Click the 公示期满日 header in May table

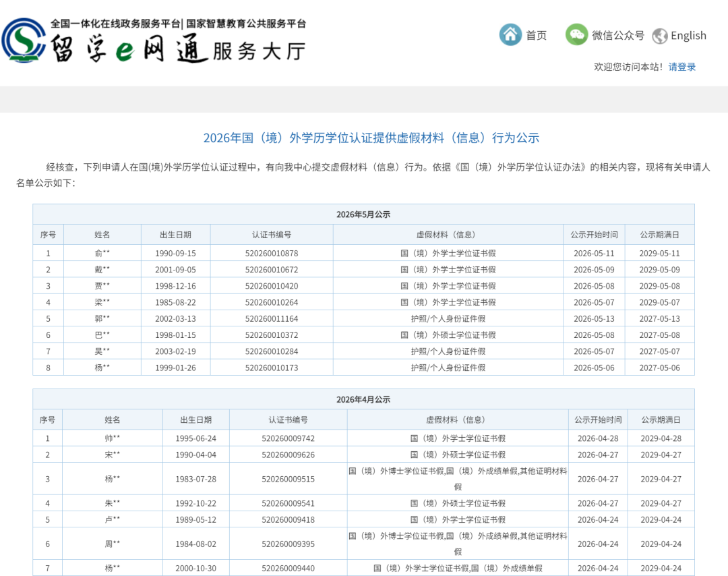pos(659,235)
